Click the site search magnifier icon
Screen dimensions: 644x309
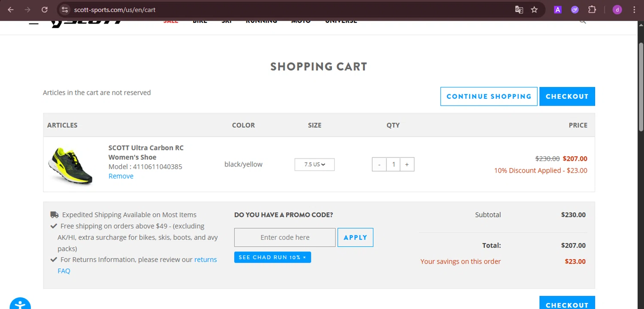tap(583, 21)
